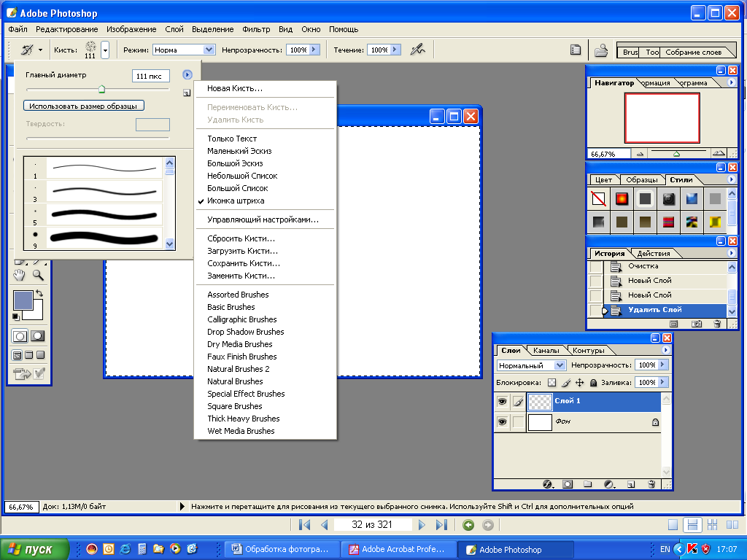747x560 pixels.
Task: Open the File Browser icon
Action: tap(601, 50)
